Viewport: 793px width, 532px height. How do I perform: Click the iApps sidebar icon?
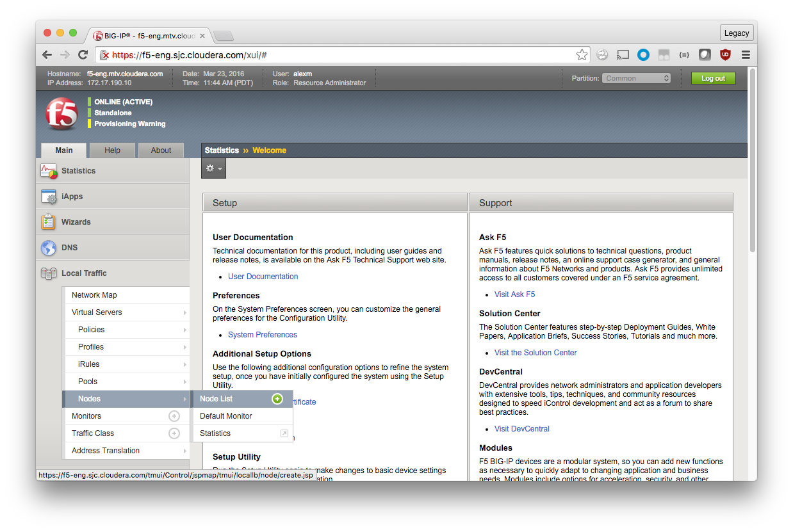pyautogui.click(x=49, y=197)
